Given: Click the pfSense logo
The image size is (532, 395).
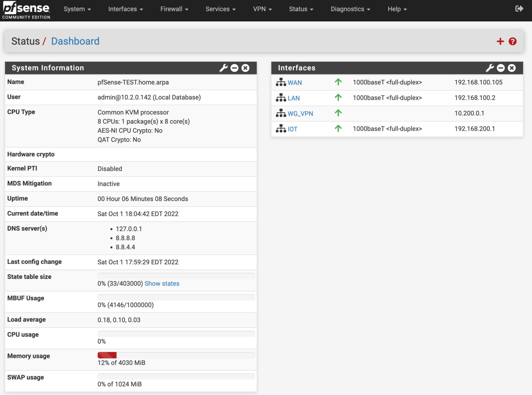Looking at the screenshot, I should (x=26, y=9).
